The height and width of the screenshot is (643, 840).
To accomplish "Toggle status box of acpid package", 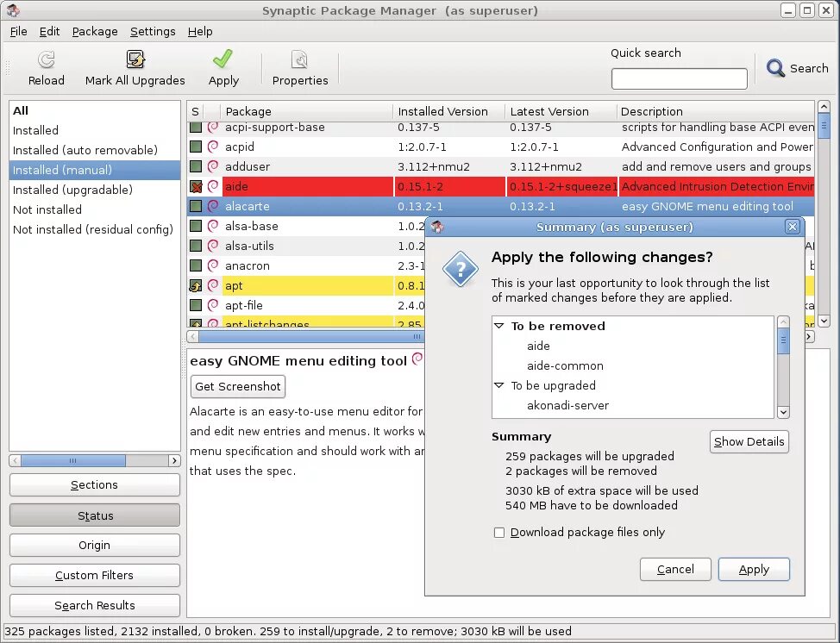I will point(196,147).
